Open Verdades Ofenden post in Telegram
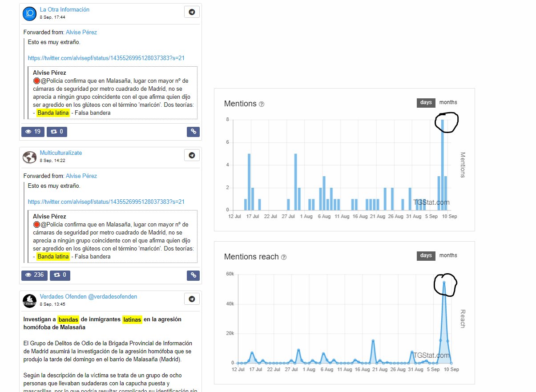The height and width of the screenshot is (392, 536). pyautogui.click(x=192, y=299)
